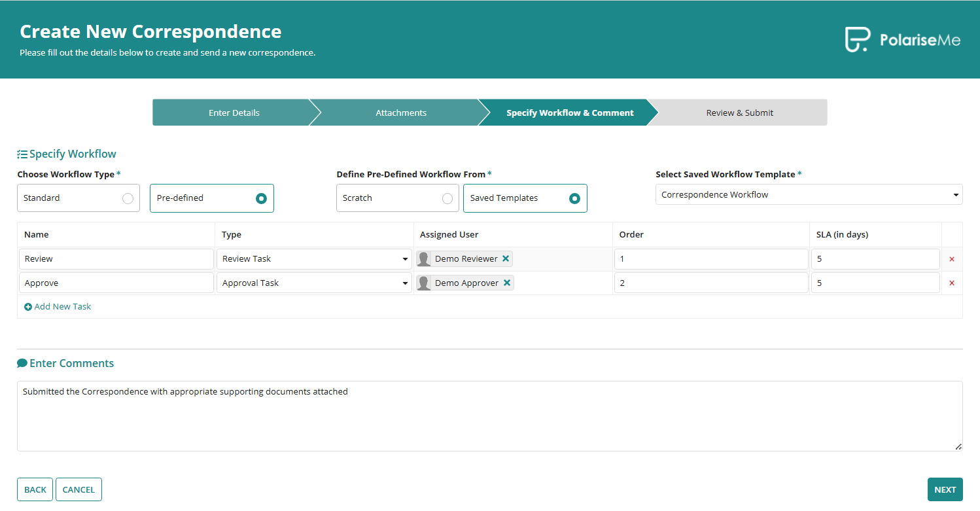The height and width of the screenshot is (511, 980).
Task: Click inside the comments text area
Action: click(x=489, y=416)
